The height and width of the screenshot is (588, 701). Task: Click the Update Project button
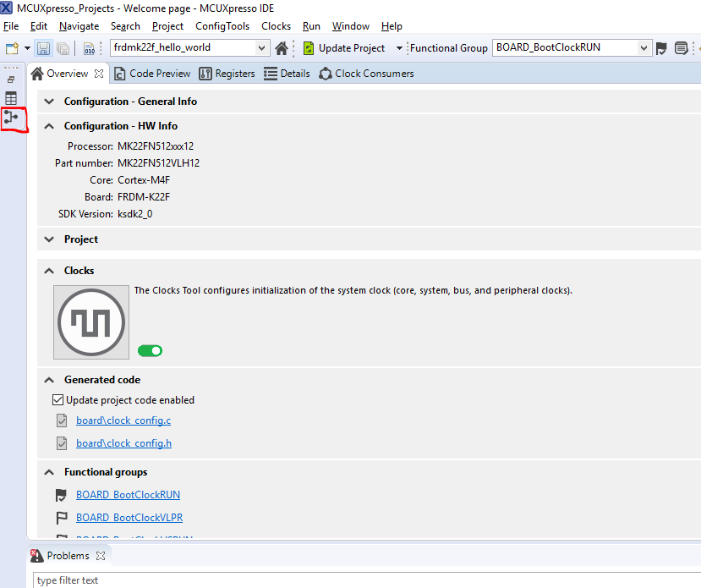344,48
